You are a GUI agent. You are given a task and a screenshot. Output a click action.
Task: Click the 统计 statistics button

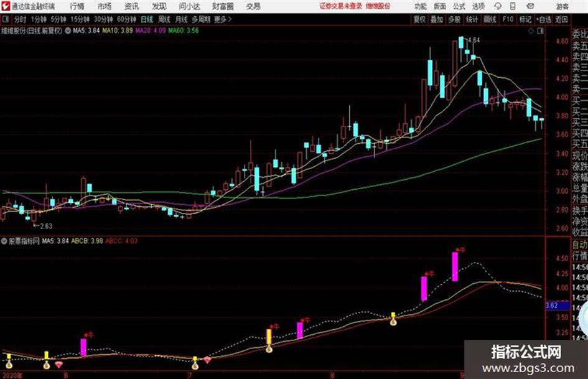472,19
